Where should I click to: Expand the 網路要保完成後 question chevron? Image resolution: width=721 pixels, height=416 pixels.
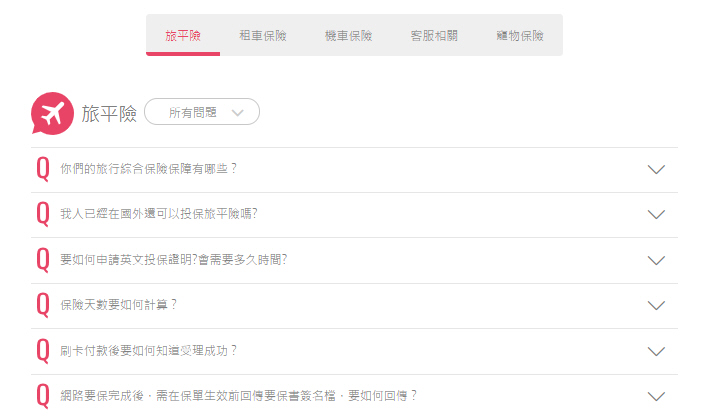656,397
